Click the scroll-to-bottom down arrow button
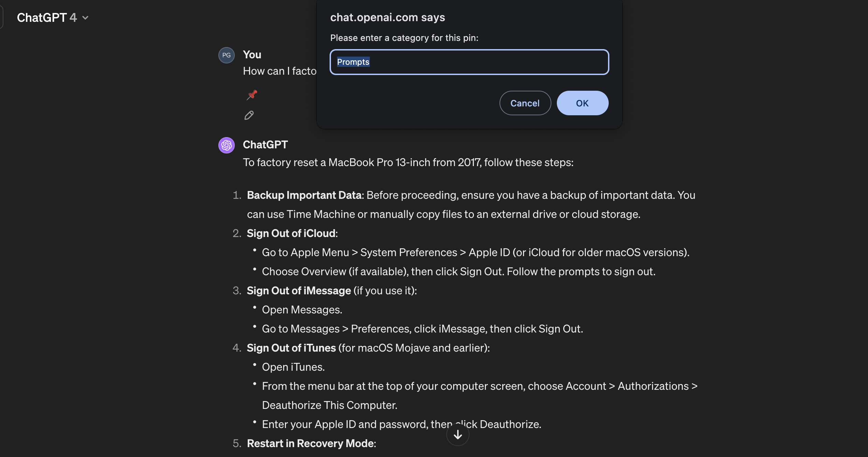868x457 pixels. tap(458, 434)
